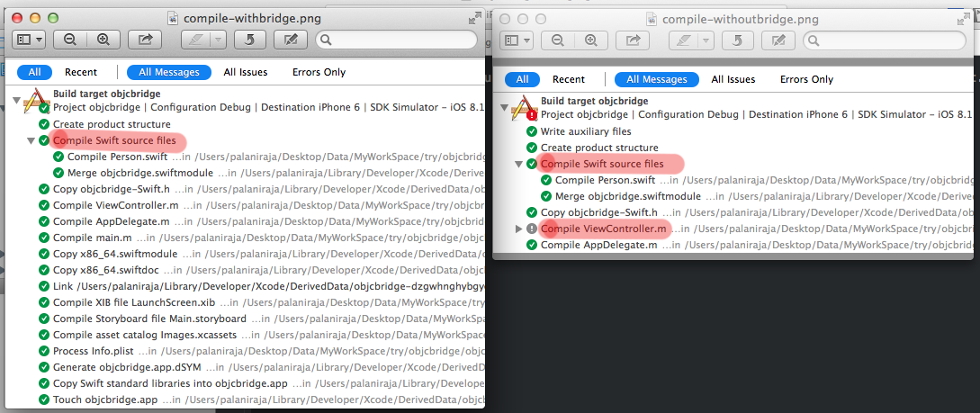Zoom in in compile-withbridge window
Screen dimensions: 980x413
(103, 40)
